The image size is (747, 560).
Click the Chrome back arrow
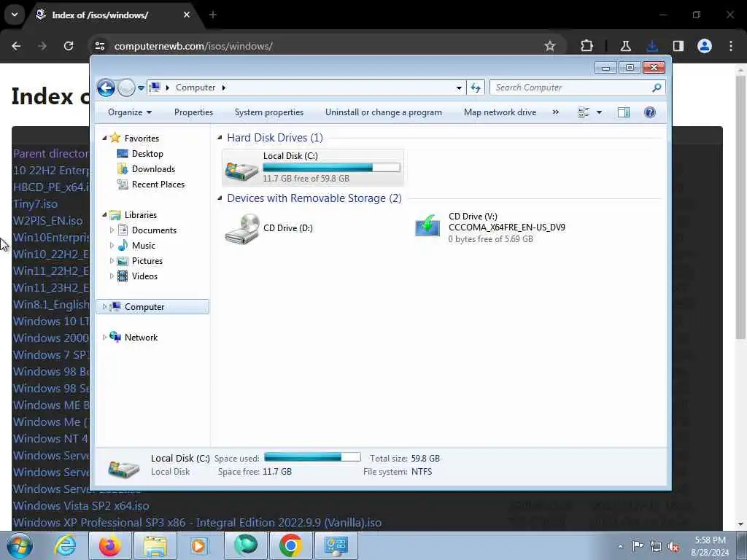pos(16,46)
